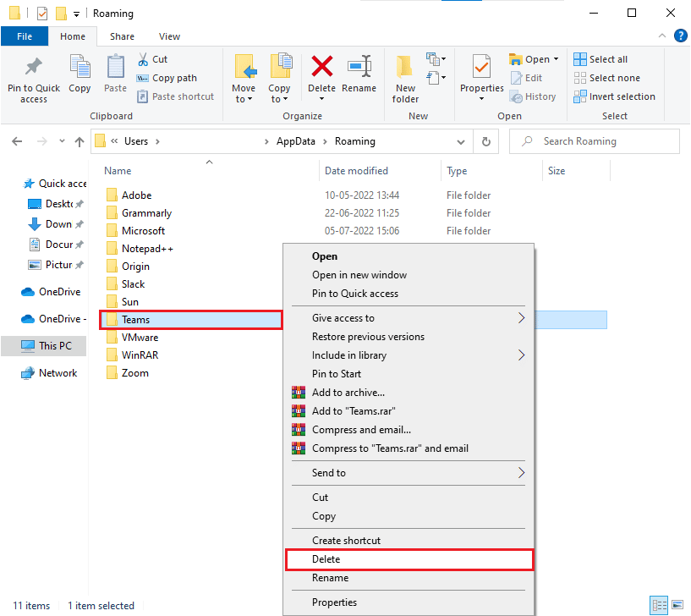Choose Create shortcut in context menu

click(346, 541)
